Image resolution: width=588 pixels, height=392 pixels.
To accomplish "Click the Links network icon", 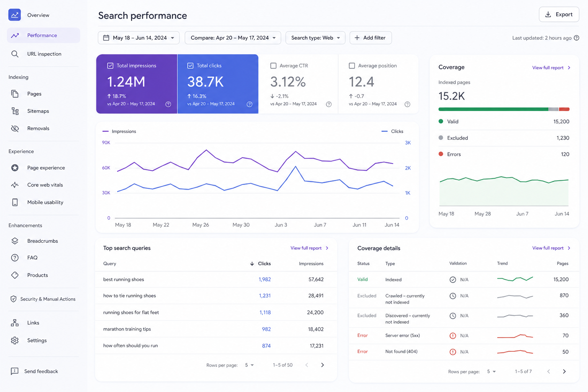I will pos(15,323).
